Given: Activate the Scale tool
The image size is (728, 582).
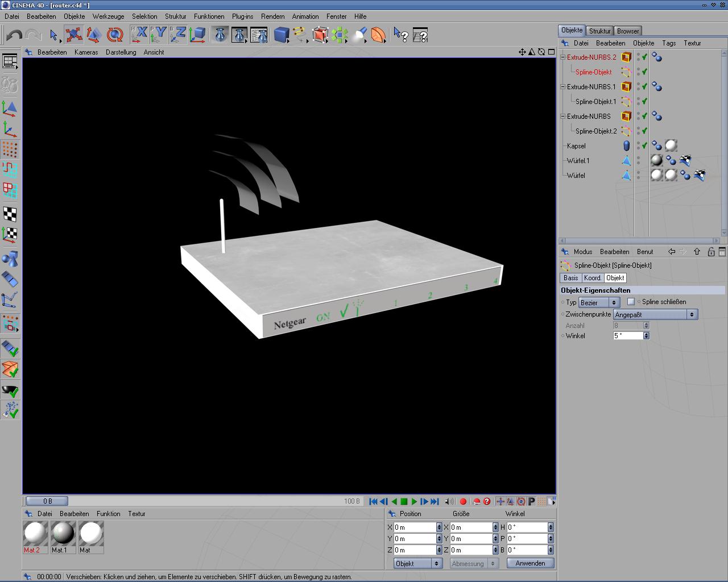Looking at the screenshot, I should 94,35.
